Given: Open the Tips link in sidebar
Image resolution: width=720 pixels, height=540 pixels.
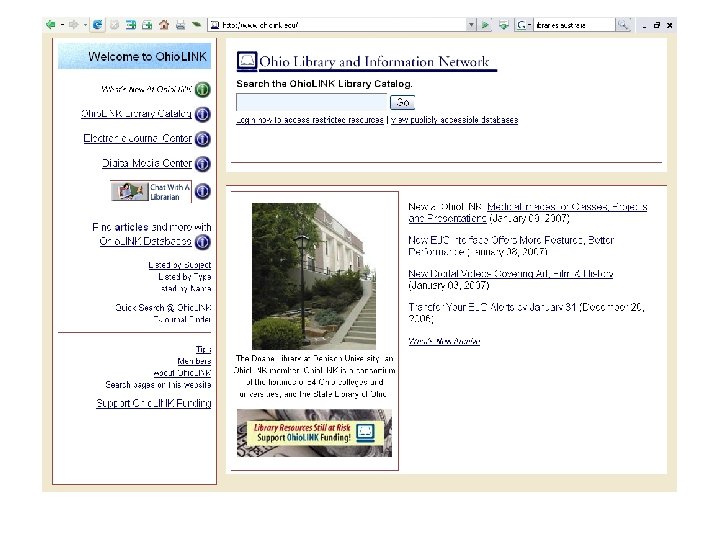Looking at the screenshot, I should tap(203, 349).
